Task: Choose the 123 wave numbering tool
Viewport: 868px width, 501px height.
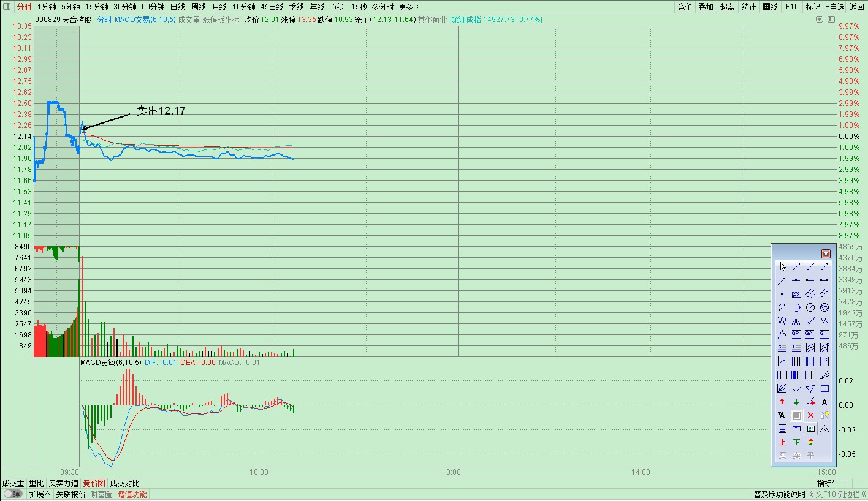Action: (x=796, y=293)
